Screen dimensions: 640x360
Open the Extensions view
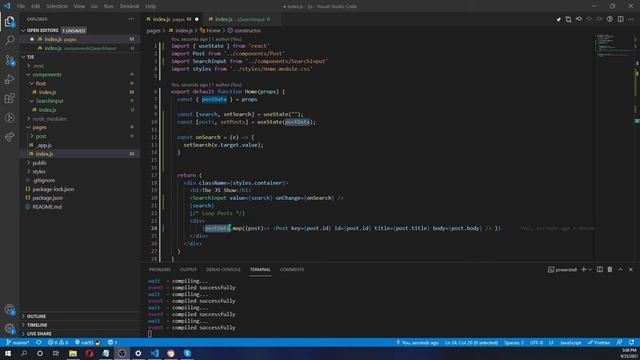(x=9, y=98)
